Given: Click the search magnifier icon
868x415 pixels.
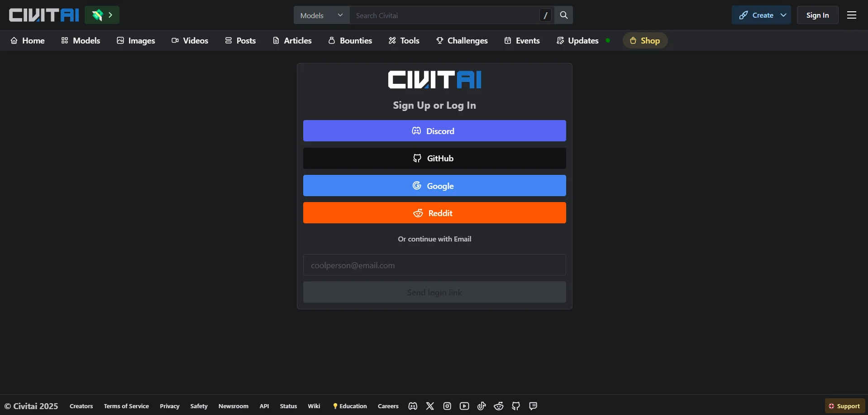Looking at the screenshot, I should (563, 15).
